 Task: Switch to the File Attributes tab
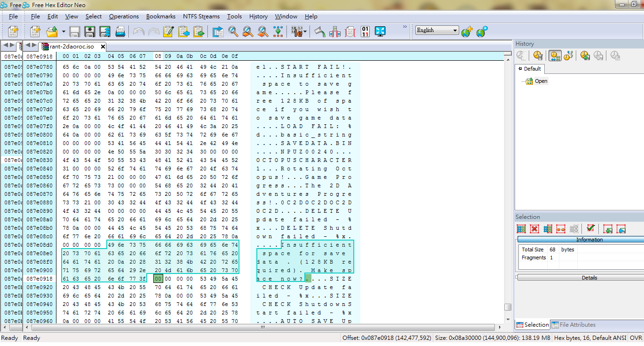(573, 325)
